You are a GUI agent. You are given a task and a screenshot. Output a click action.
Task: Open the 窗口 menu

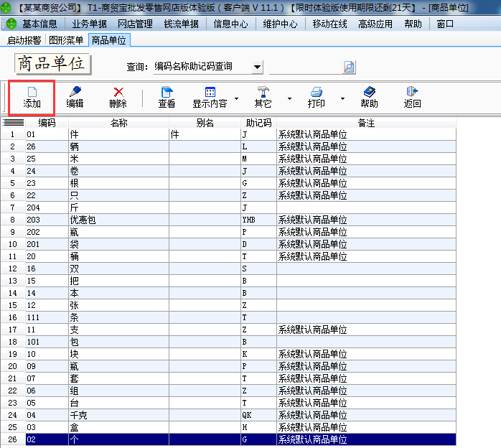(445, 24)
